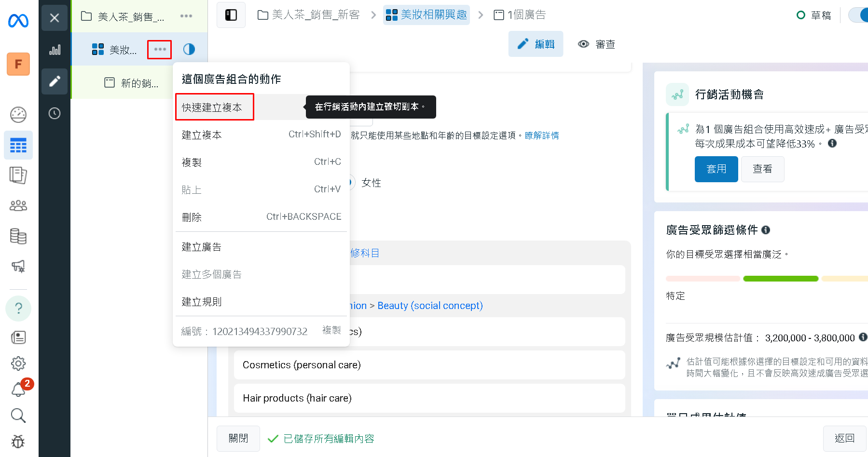Screen dimensions: 868x457
Task: Click breadcrumb 美人茶_銷售_新客
Action: point(309,15)
